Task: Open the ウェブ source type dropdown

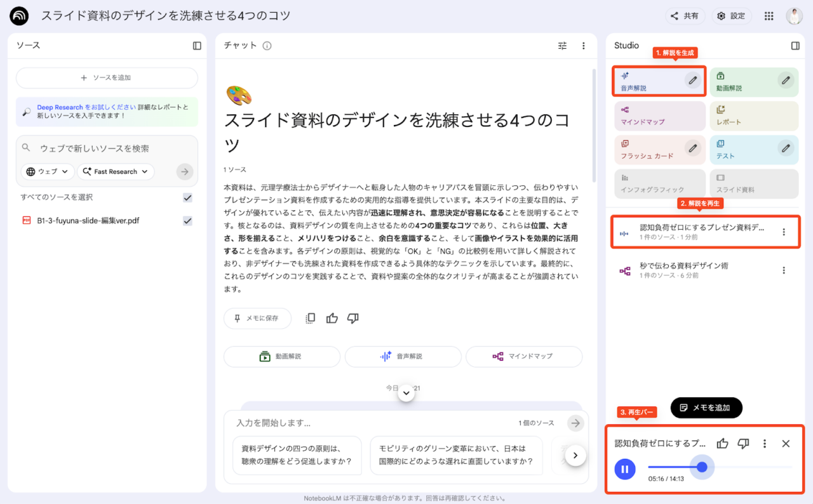Action: [x=48, y=171]
